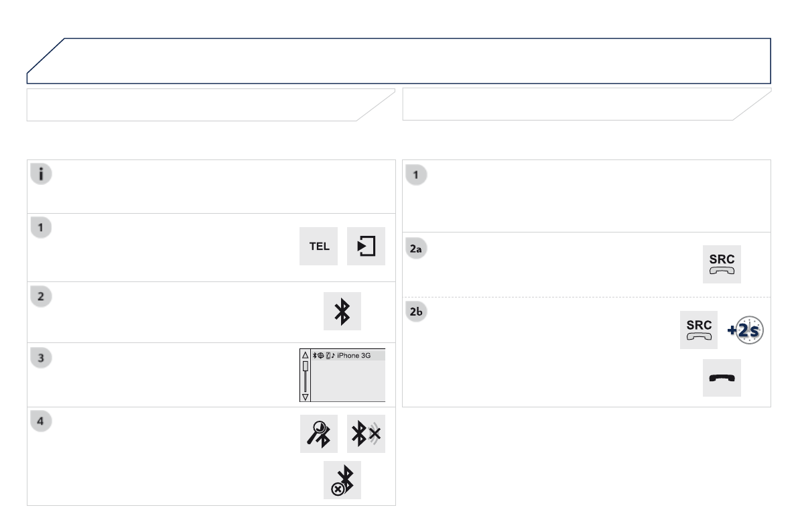This screenshot has width=798, height=532.
Task: Click the enter/input arrow icon beside TEL
Action: 367,247
